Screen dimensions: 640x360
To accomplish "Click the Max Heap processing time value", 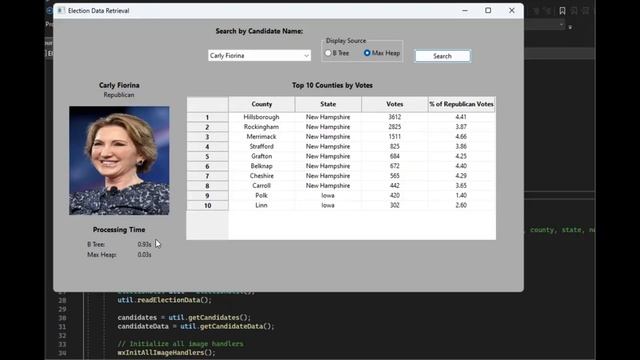I will tap(144, 255).
